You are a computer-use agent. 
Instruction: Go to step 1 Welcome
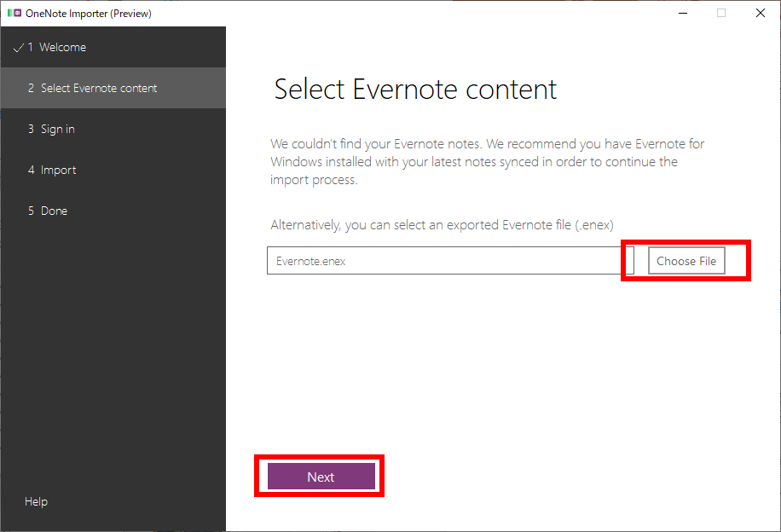pos(113,48)
